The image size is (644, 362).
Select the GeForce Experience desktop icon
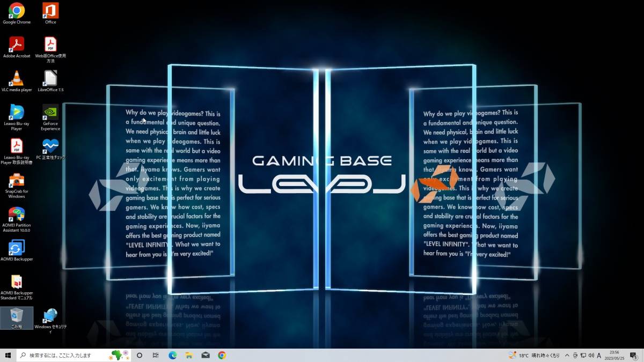pyautogui.click(x=50, y=117)
